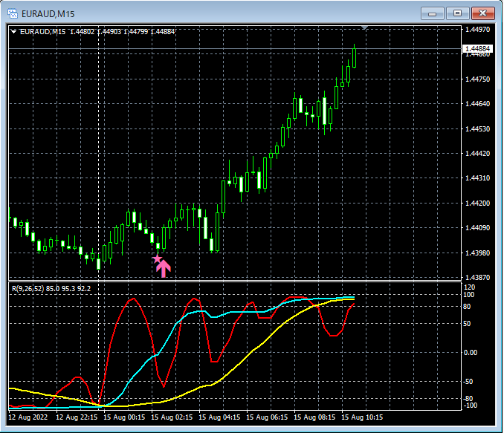Image resolution: width=504 pixels, height=433 pixels.
Task: Click the latest candle at the 1.44884 price line
Action: 355,58
